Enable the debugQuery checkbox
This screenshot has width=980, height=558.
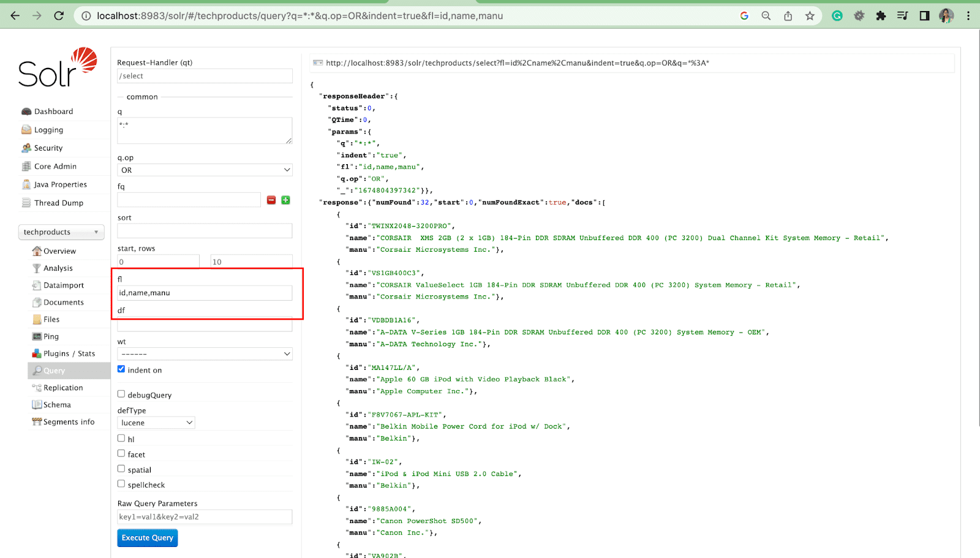click(x=121, y=394)
